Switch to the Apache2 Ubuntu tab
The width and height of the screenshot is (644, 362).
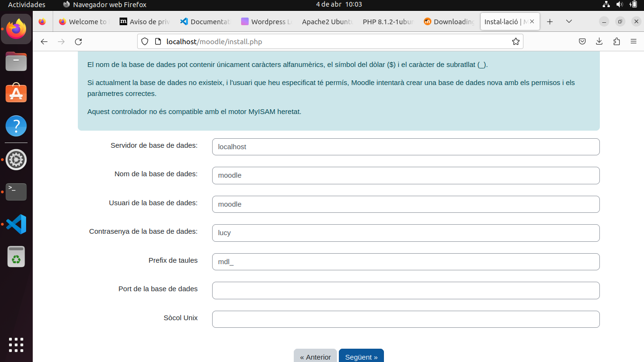[327, 21]
